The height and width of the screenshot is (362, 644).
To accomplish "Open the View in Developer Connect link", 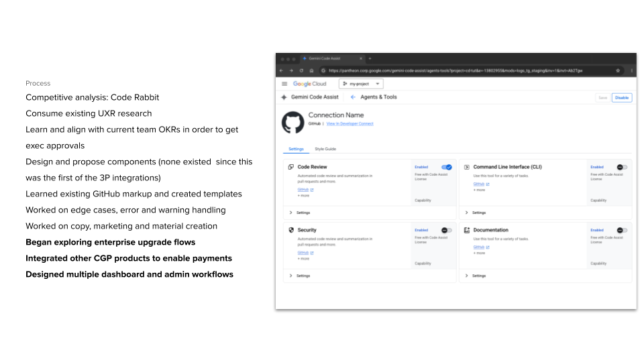I will point(350,124).
